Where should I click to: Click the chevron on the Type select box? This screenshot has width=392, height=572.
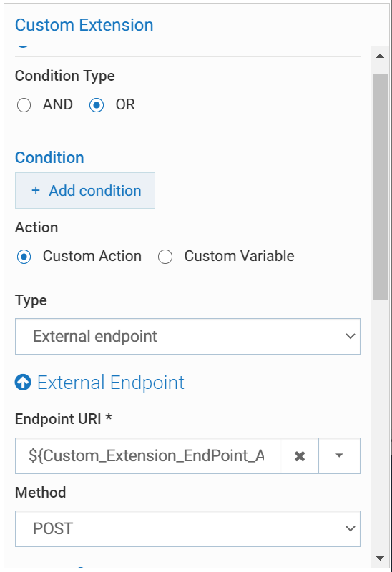point(351,336)
